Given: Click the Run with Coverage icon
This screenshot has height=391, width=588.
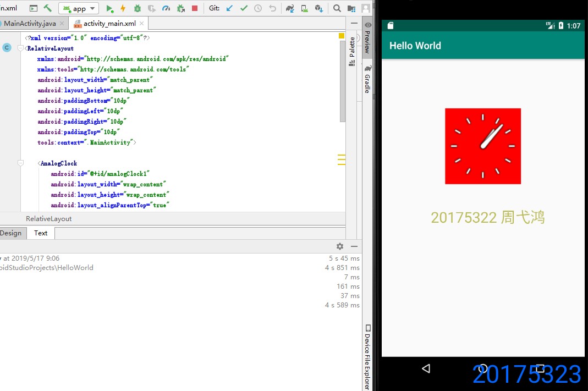Looking at the screenshot, I should pos(151,8).
